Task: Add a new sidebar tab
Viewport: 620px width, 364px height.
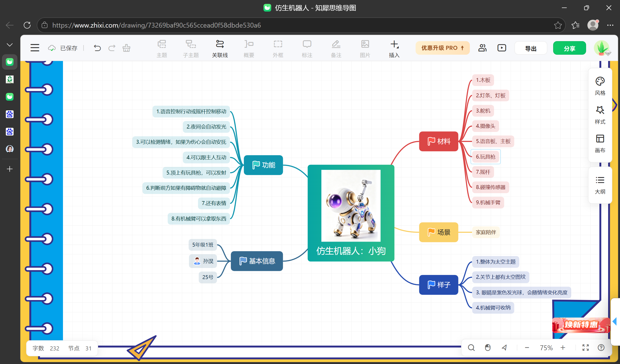Action: 10,169
